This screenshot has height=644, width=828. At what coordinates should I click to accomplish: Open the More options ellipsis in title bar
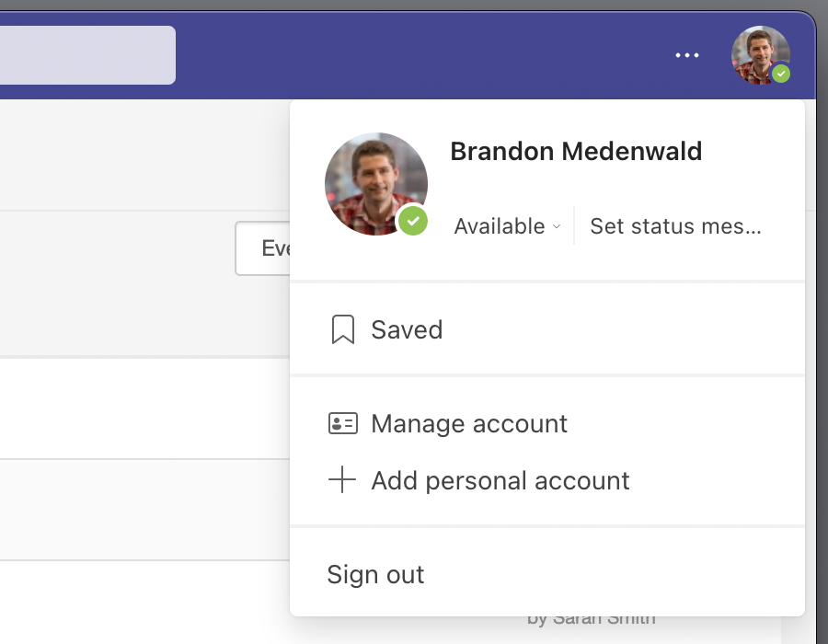[686, 55]
